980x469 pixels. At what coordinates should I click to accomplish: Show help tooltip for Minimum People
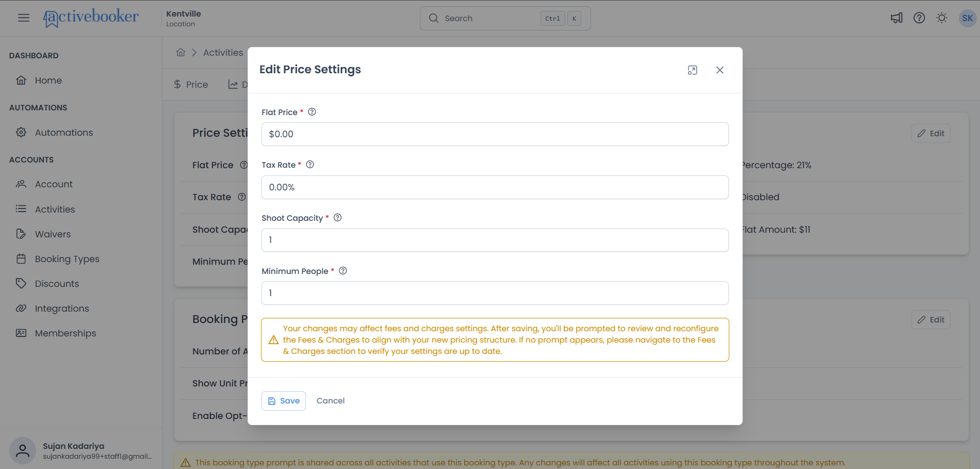tap(343, 271)
